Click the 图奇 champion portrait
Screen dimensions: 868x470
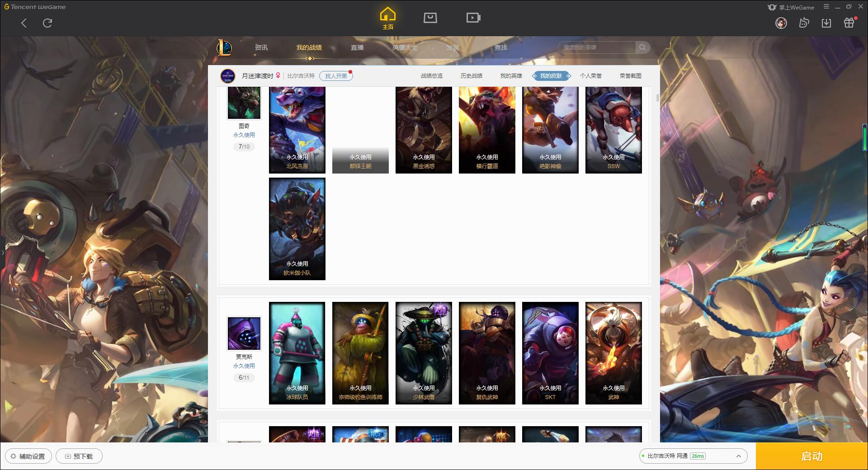(244, 103)
